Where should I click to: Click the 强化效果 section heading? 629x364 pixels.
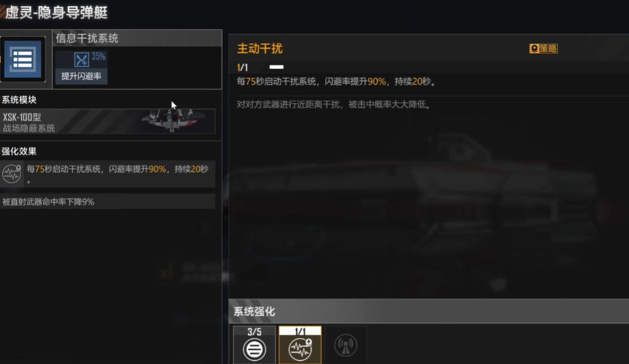19,151
